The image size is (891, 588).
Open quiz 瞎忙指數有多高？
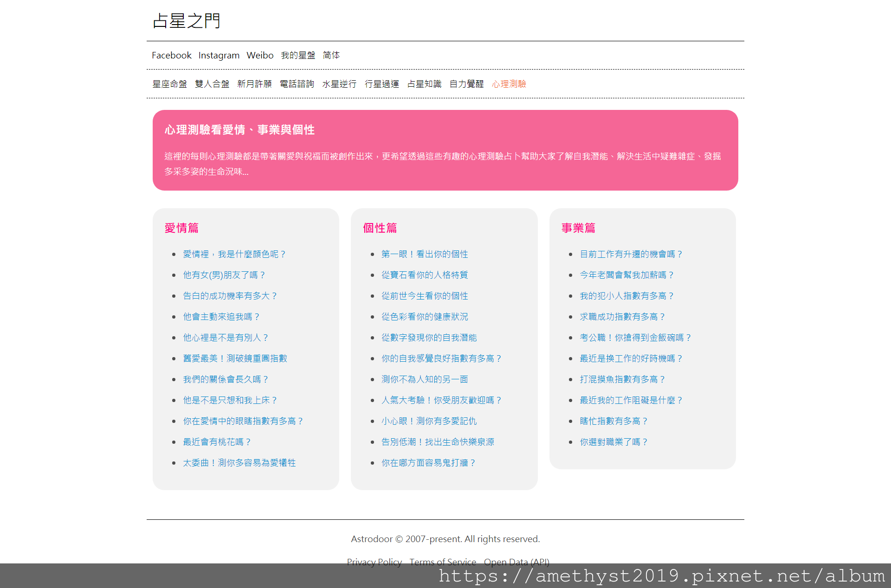click(x=614, y=421)
